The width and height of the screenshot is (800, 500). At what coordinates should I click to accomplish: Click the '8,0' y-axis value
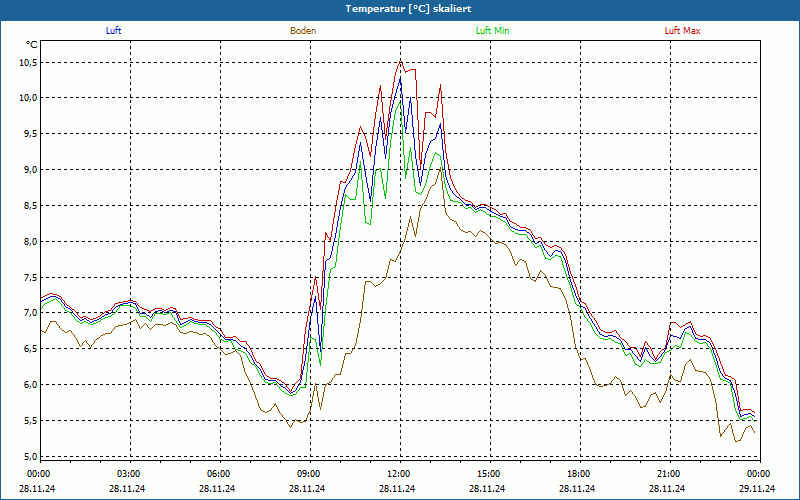(x=31, y=241)
